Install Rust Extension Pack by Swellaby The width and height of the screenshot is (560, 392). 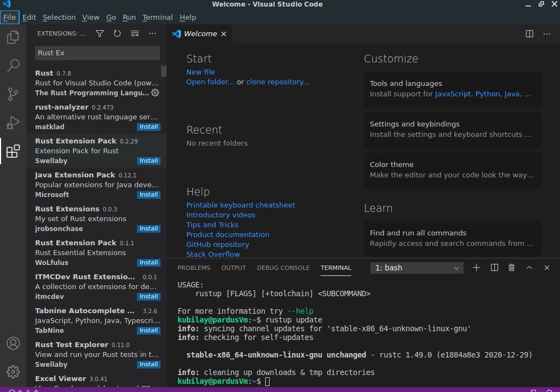coord(148,161)
